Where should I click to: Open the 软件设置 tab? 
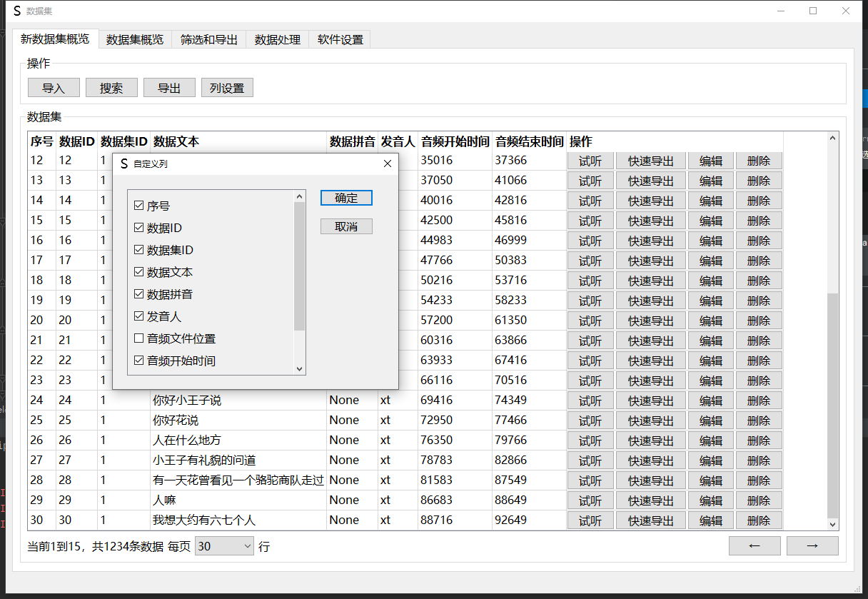click(340, 40)
